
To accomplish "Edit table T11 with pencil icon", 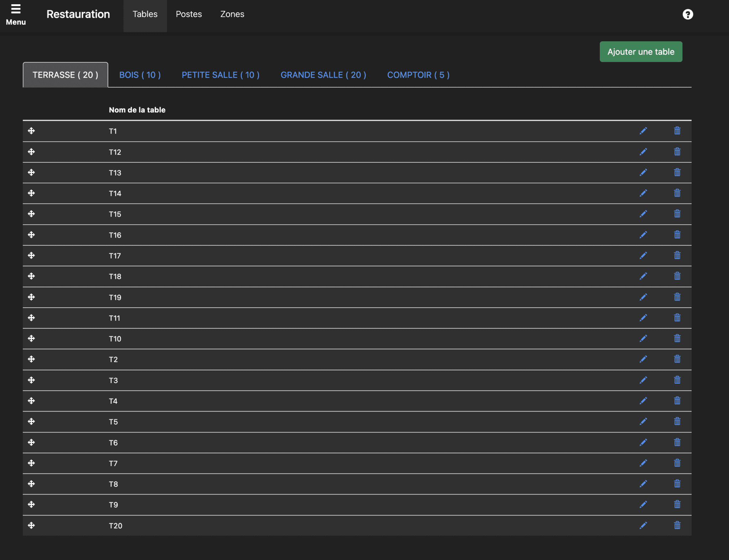I will point(643,318).
